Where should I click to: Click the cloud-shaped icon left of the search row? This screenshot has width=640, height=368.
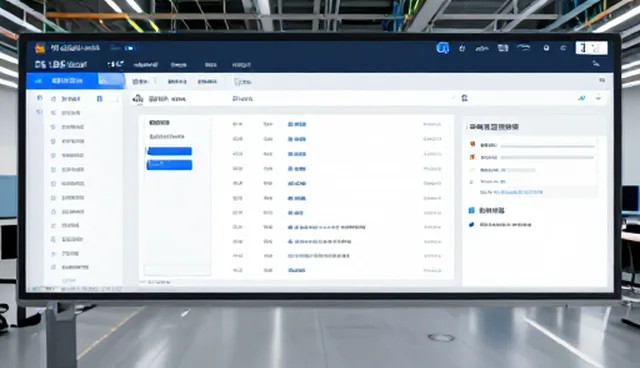[x=138, y=99]
